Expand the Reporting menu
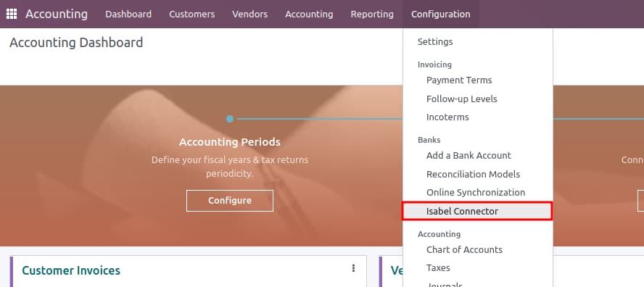644x287 pixels. [x=372, y=14]
